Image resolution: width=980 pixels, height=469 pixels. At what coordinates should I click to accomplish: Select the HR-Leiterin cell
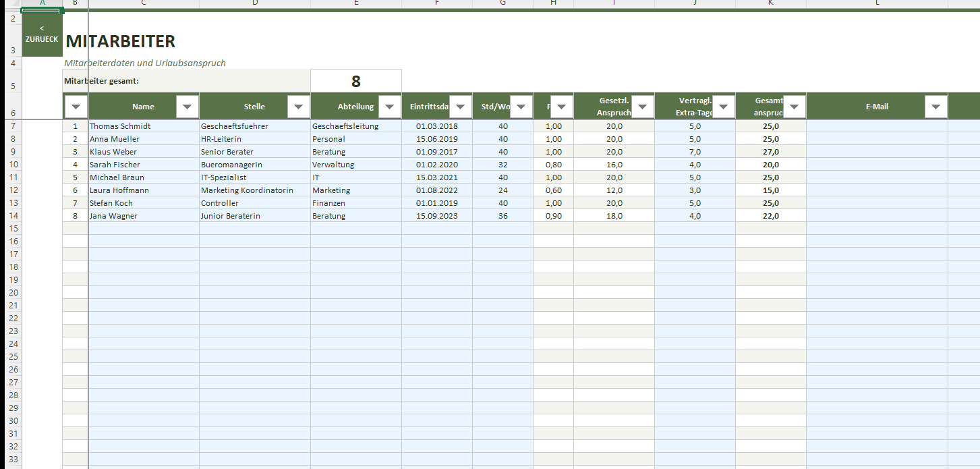click(x=254, y=139)
